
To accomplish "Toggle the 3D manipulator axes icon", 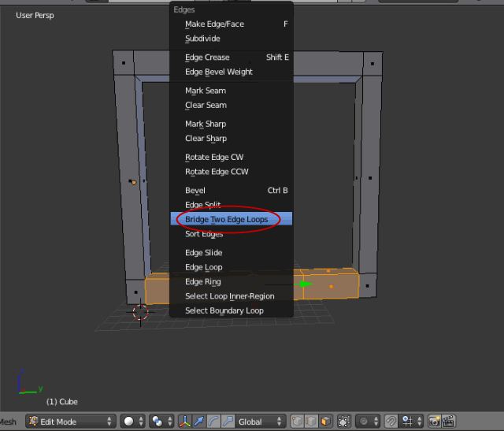I will (x=185, y=422).
